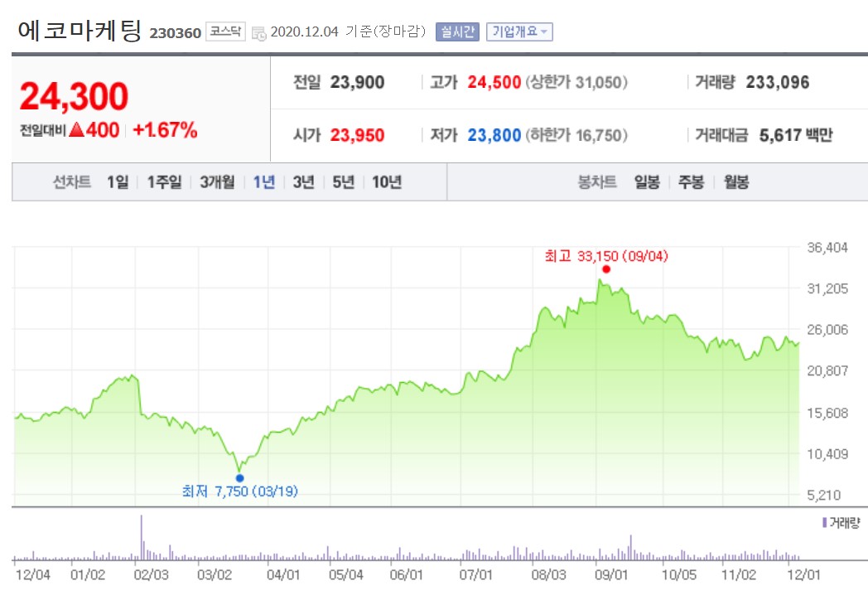Image resolution: width=868 pixels, height=600 pixels.
Task: Click the 고가 value 24,500
Action: click(x=494, y=83)
